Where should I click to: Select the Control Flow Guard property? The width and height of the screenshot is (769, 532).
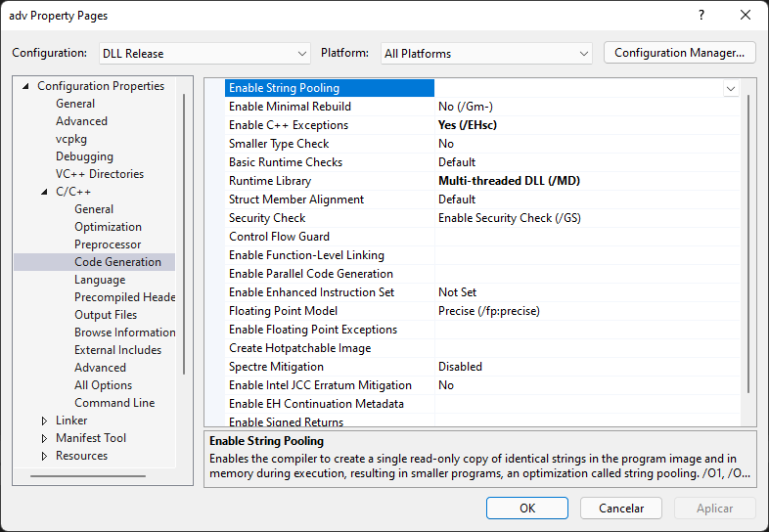click(x=279, y=237)
